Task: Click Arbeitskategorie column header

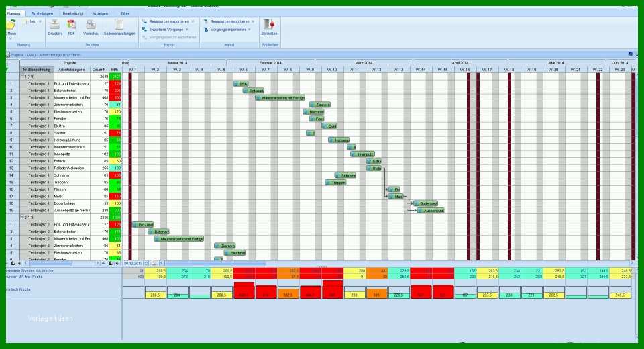Action: click(x=72, y=70)
